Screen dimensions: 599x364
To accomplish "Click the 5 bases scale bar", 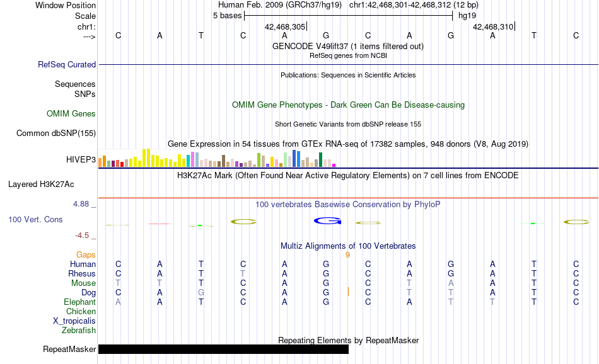I will [x=349, y=16].
